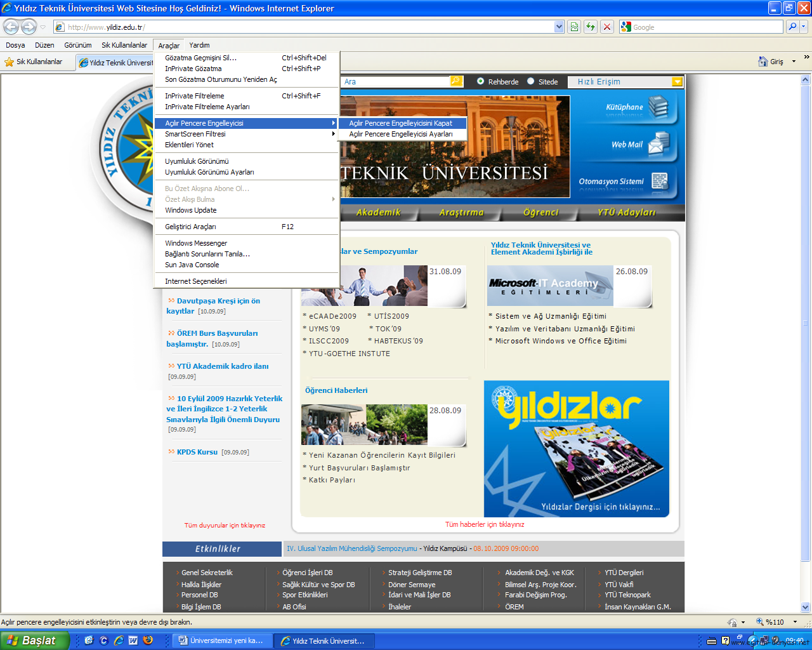Open the address bar dropdown arrow
This screenshot has height=650, width=812.
tap(559, 27)
